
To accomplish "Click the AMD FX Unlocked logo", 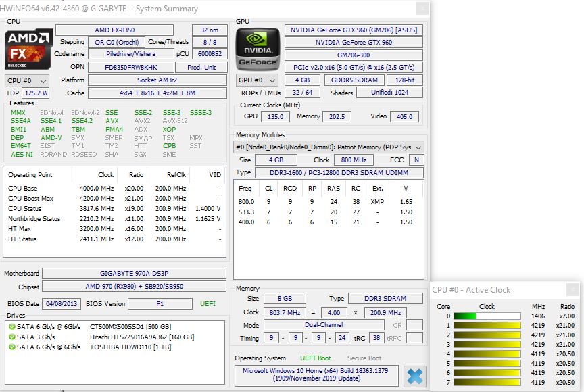I will (x=28, y=49).
